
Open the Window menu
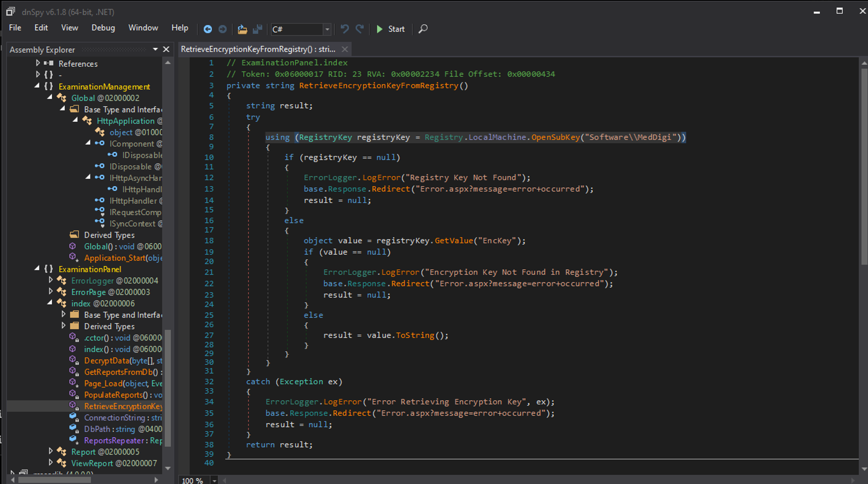click(x=143, y=28)
